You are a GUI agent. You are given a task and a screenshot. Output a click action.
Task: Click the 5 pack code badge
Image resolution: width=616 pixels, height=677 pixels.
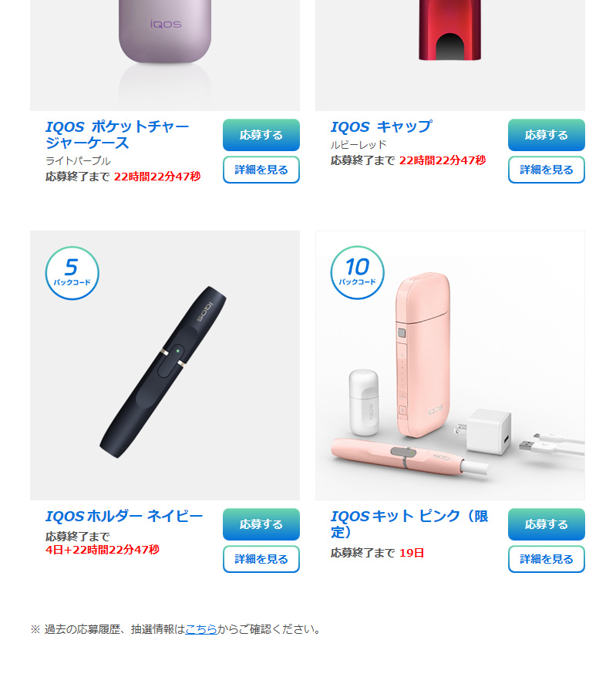point(72,273)
